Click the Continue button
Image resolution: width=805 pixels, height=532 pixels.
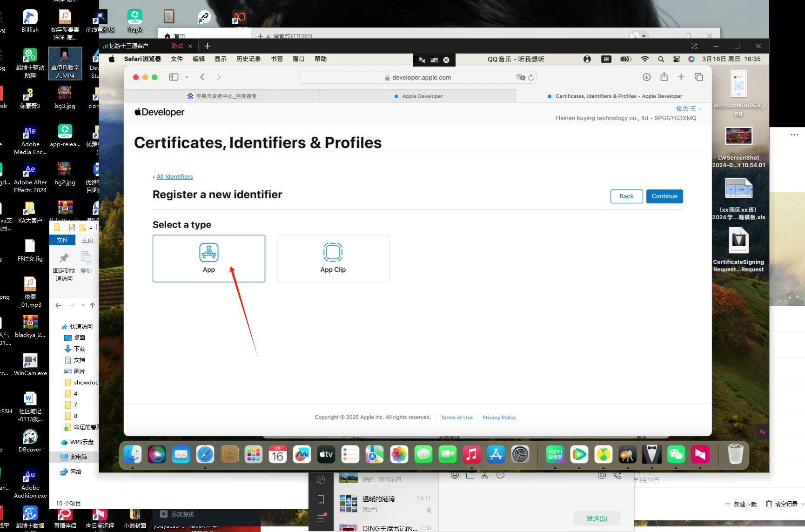click(664, 196)
